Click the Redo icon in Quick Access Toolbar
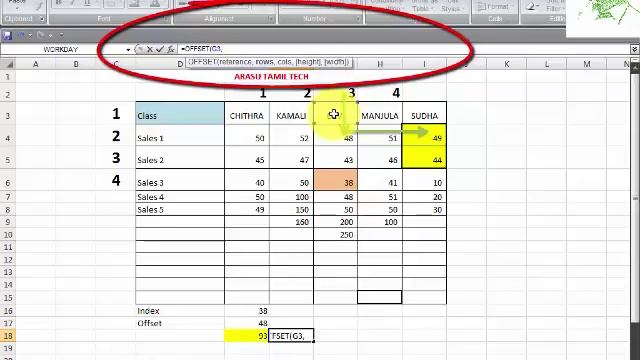The width and height of the screenshot is (640, 360). pyautogui.click(x=40, y=36)
